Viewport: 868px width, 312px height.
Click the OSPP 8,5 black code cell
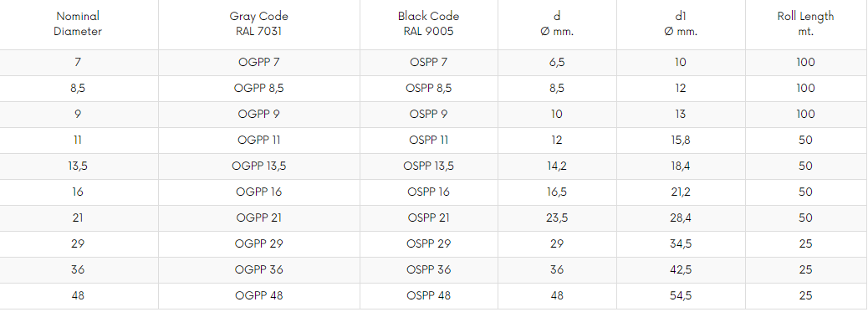tap(428, 89)
